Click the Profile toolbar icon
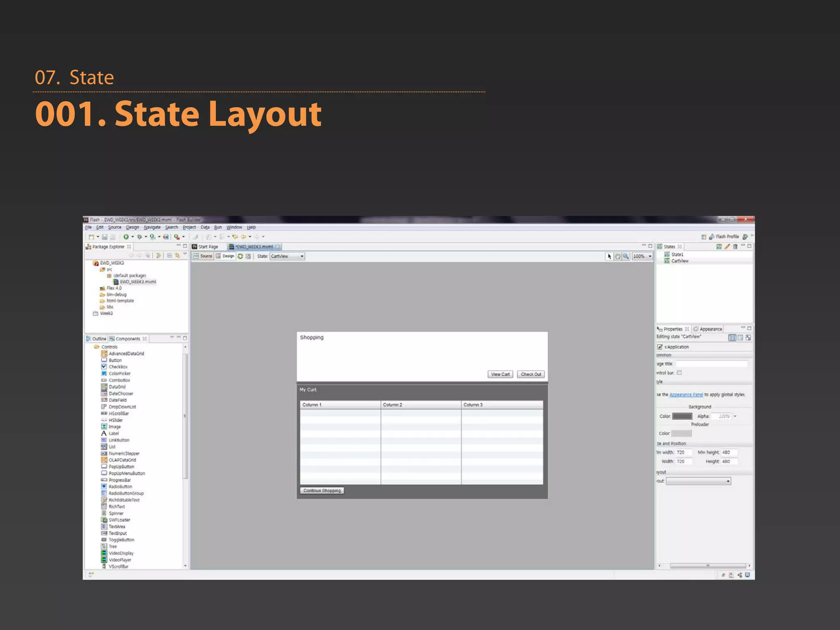 [x=152, y=237]
